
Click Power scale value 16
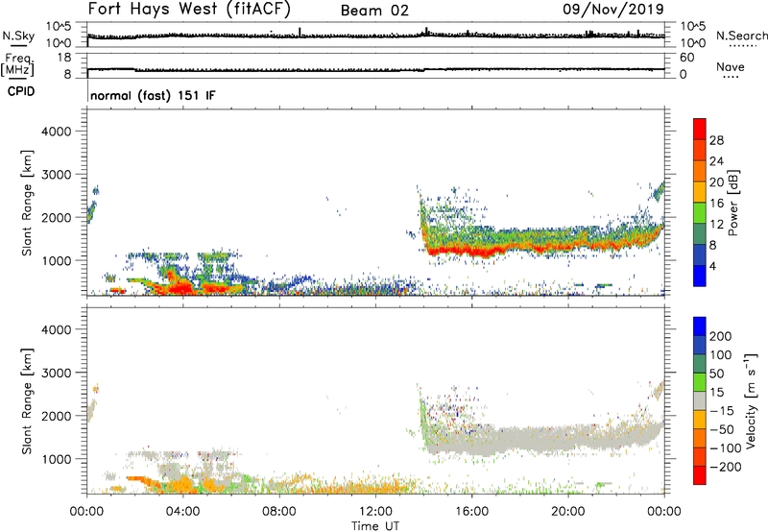click(x=716, y=204)
